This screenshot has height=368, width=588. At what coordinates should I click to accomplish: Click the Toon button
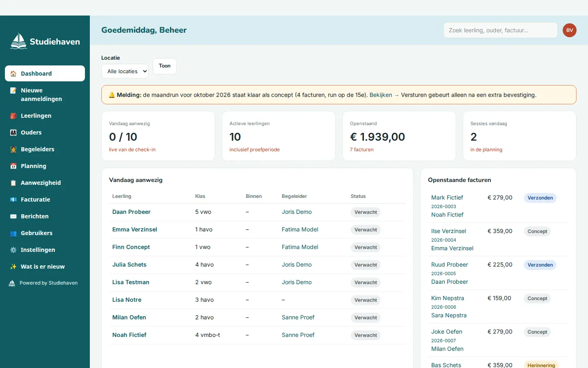tap(165, 66)
